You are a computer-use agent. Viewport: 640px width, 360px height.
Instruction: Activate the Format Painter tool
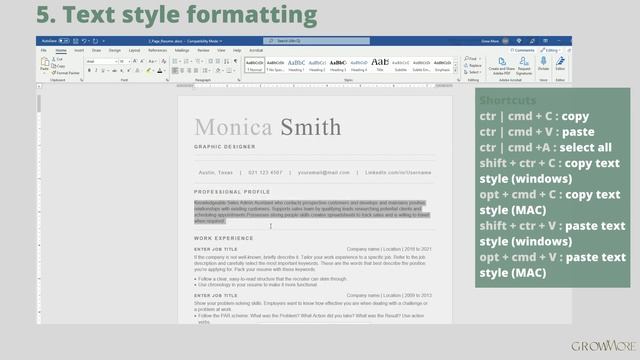click(65, 73)
